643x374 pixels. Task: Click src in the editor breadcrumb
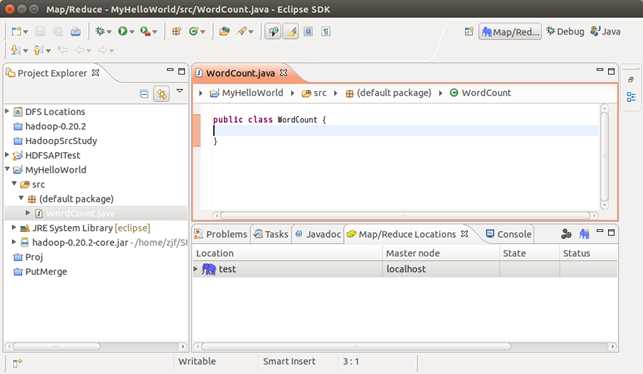(314, 93)
